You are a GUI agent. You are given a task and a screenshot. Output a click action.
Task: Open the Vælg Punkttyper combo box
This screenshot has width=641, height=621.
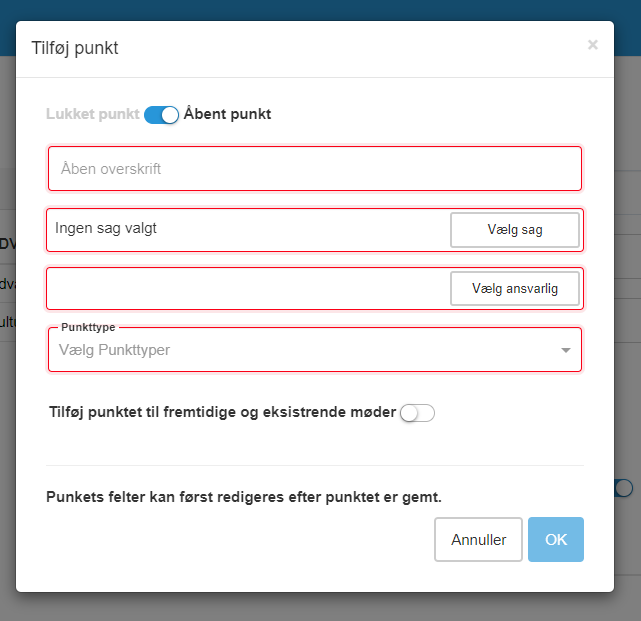tap(300, 350)
